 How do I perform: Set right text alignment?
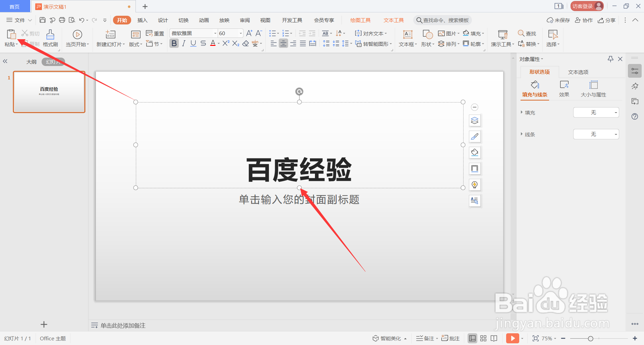coord(293,44)
